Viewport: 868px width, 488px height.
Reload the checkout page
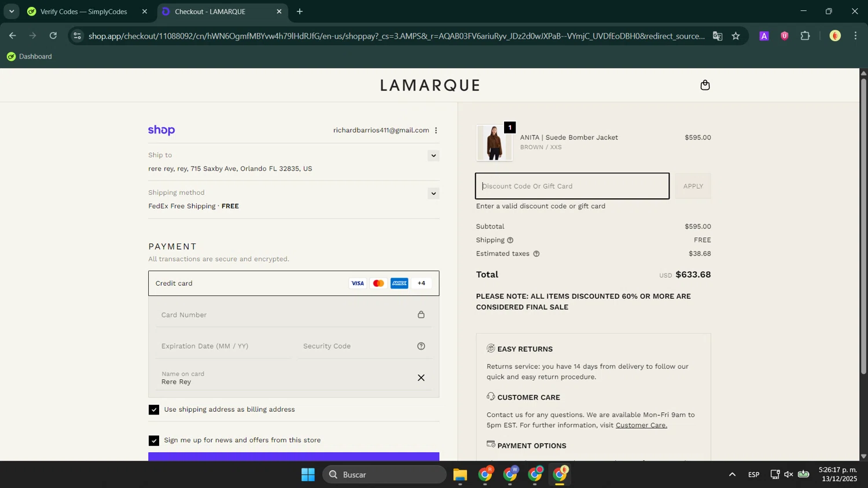tap(53, 36)
